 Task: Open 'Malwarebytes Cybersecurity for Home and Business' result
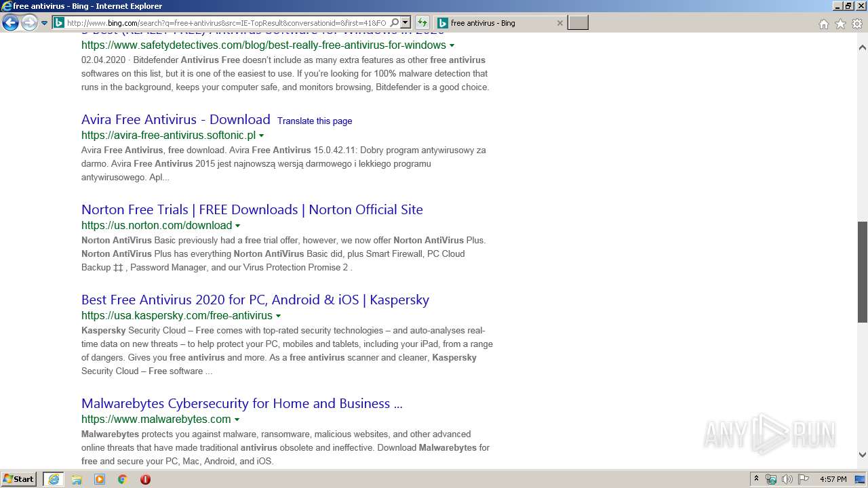click(x=242, y=403)
